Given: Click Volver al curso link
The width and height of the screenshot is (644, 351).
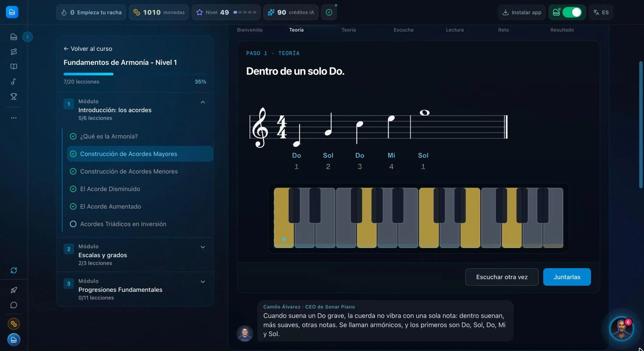Looking at the screenshot, I should [88, 49].
